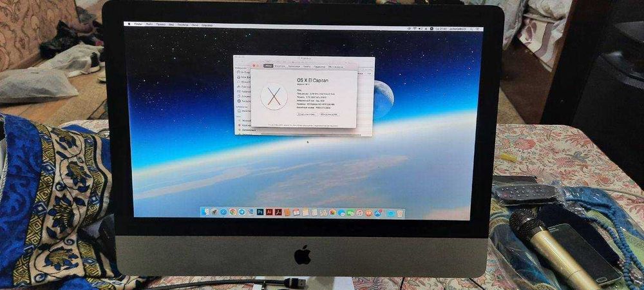The width and height of the screenshot is (644, 290).
Task: Open Photos app in the Dock
Action: (x=332, y=213)
